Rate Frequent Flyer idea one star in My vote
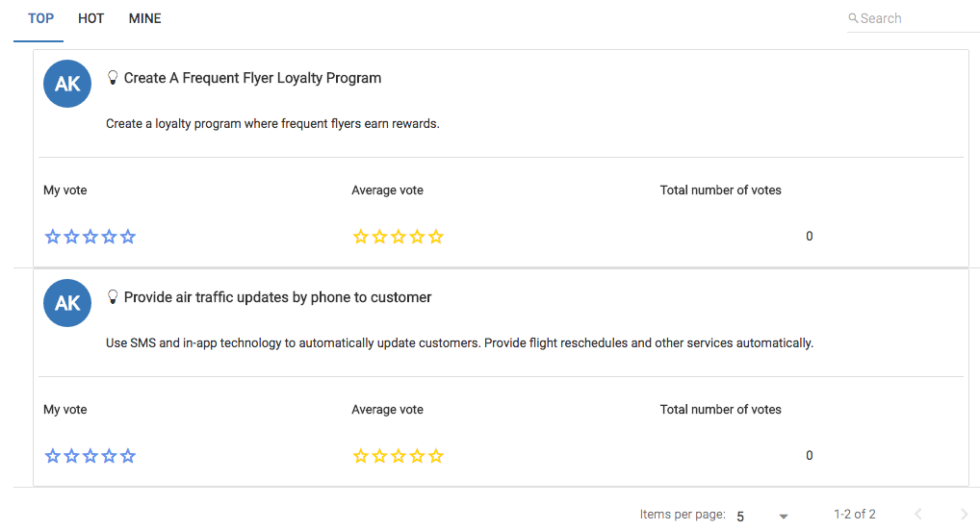980x531 pixels. click(53, 237)
